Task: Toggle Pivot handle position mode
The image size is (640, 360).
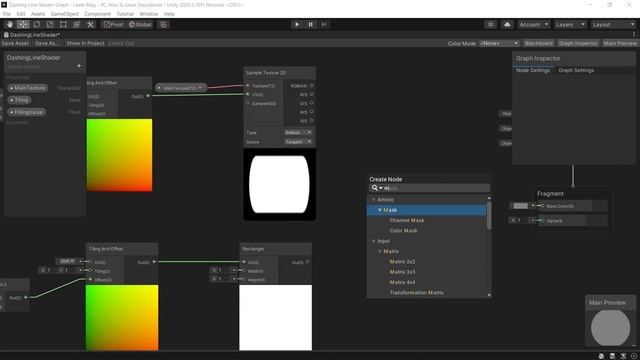Action: [x=113, y=24]
